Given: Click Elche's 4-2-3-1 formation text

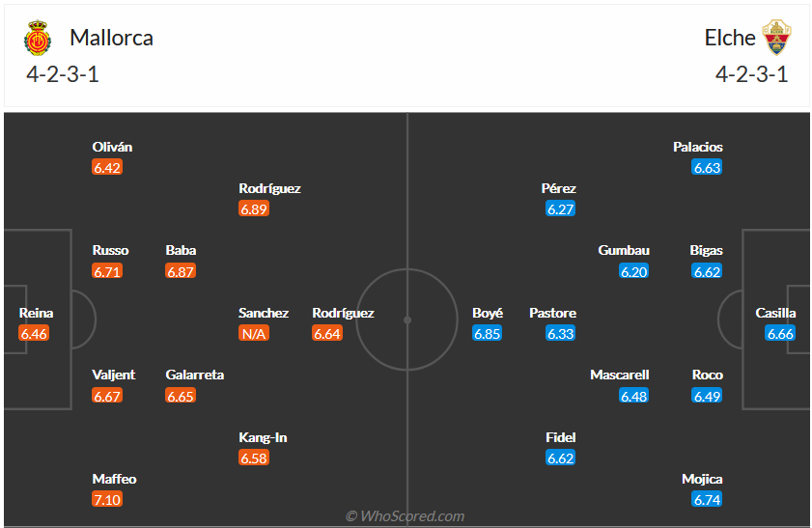Looking at the screenshot, I should click(x=751, y=74).
